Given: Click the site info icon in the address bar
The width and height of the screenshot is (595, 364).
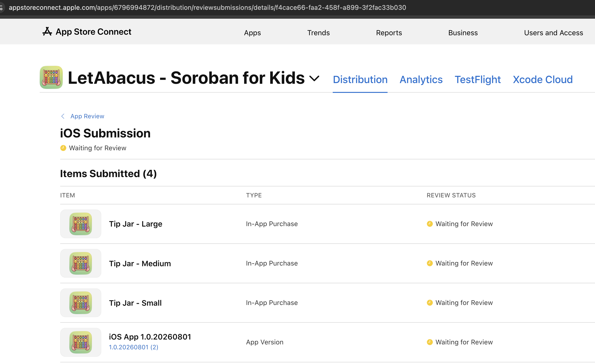Looking at the screenshot, I should [x=1, y=8].
